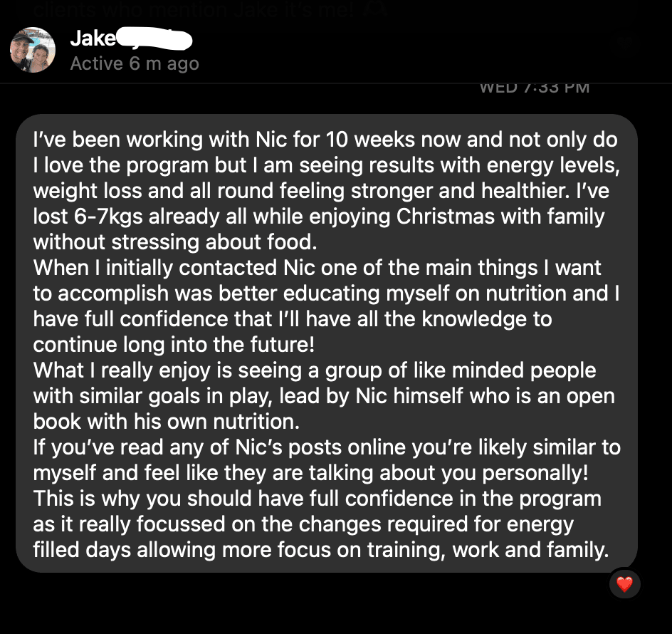Click the line 'This is why you should'
Image resolution: width=672 pixels, height=634 pixels.
[x=317, y=499]
